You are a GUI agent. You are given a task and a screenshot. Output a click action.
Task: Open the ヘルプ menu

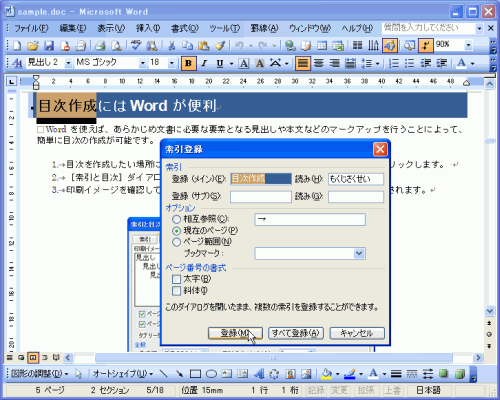(357, 29)
